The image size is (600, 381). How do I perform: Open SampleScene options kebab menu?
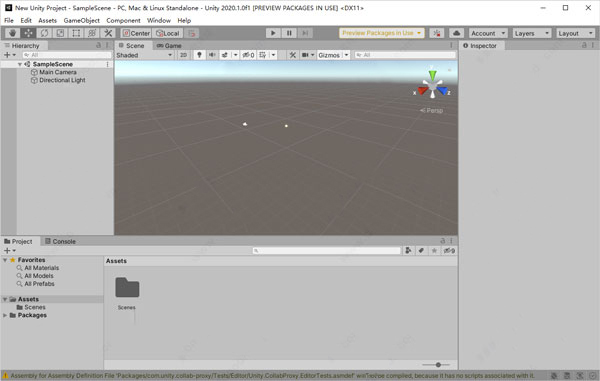point(108,64)
